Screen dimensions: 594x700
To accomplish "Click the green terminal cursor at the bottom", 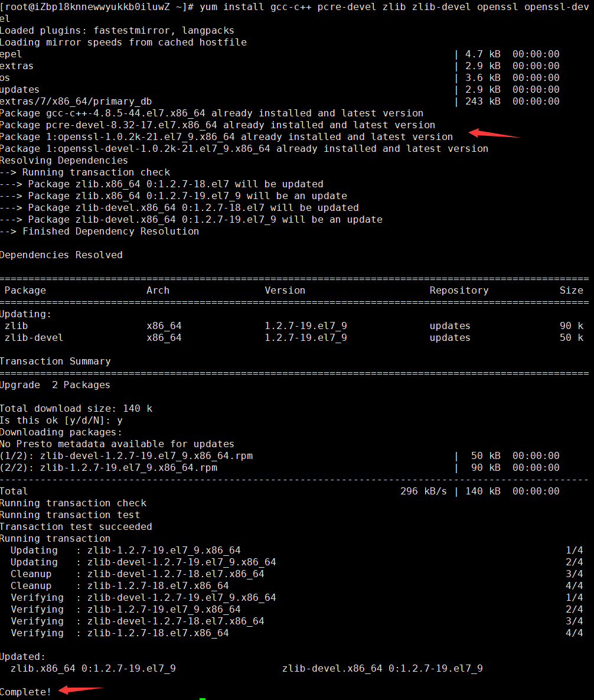I will 203,698.
